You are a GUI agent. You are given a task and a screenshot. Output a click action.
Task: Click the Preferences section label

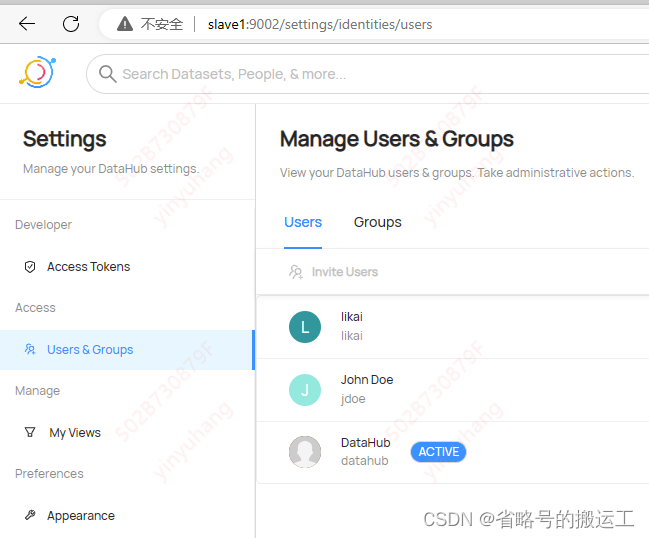coord(49,473)
